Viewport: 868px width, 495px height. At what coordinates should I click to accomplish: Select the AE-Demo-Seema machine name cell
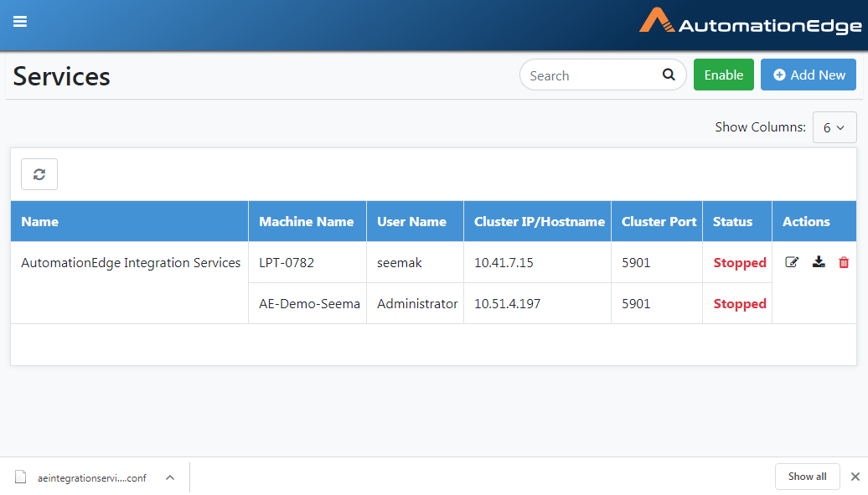click(309, 303)
